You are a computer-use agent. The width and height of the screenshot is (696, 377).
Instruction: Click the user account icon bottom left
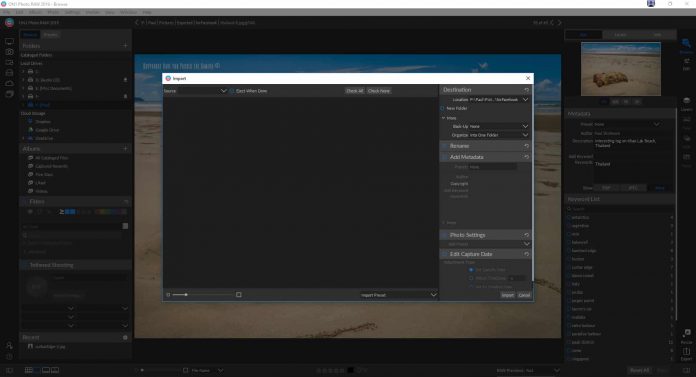point(9,345)
